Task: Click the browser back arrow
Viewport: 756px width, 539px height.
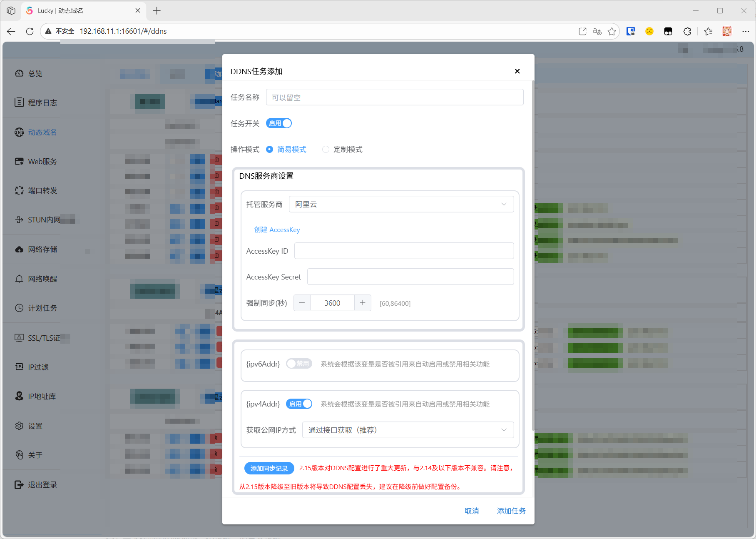Action: pos(11,31)
